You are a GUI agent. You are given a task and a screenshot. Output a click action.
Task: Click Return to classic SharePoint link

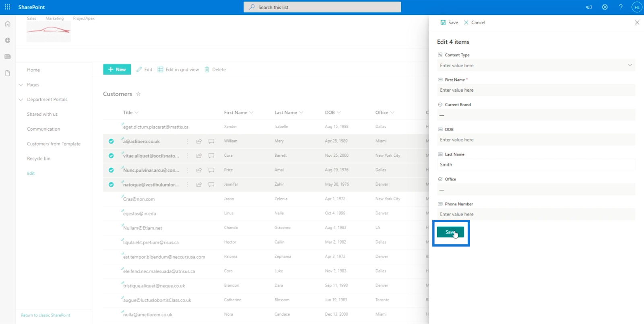click(45, 315)
